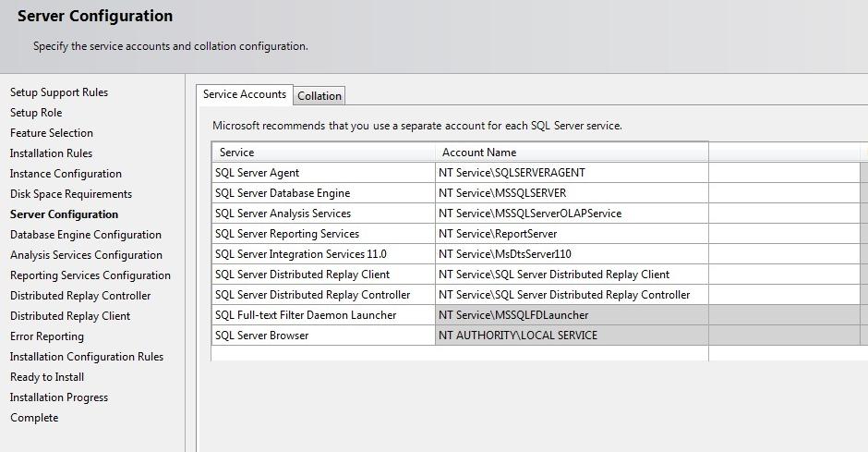The image size is (868, 452).
Task: Click Distributed Replay Controller sidebar step
Action: coord(80,296)
